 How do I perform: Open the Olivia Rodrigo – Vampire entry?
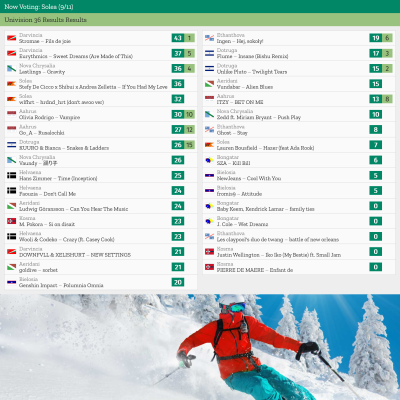coord(101,114)
